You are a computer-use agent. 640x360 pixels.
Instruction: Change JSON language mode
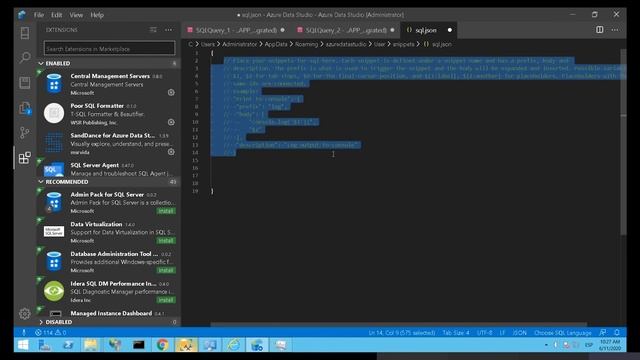coord(520,333)
